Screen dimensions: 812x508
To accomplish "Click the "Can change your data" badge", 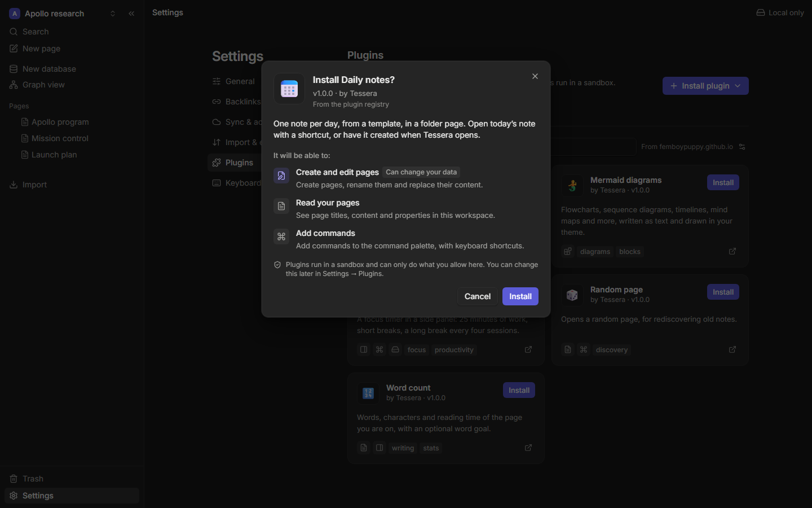I will point(421,172).
